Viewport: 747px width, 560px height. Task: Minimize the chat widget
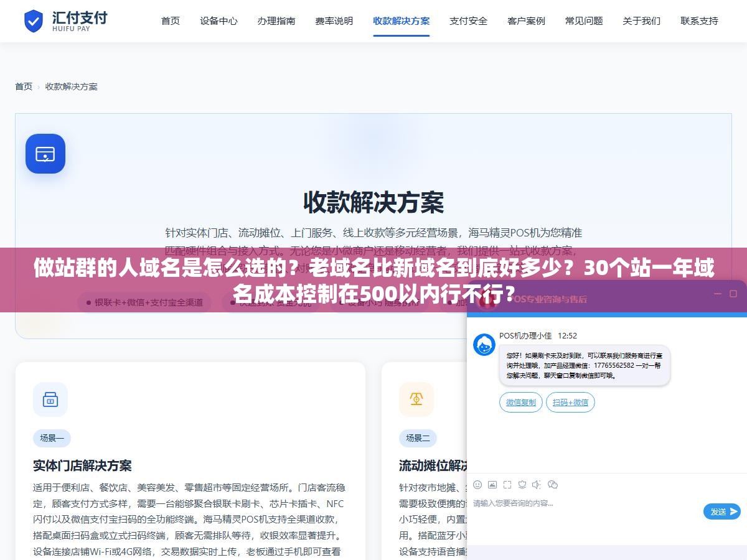pyautogui.click(x=716, y=293)
